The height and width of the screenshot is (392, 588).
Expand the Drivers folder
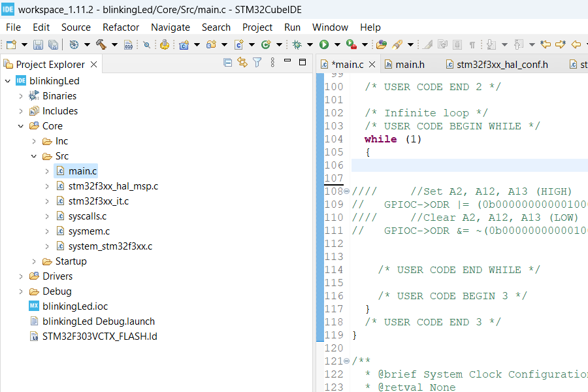(21, 276)
